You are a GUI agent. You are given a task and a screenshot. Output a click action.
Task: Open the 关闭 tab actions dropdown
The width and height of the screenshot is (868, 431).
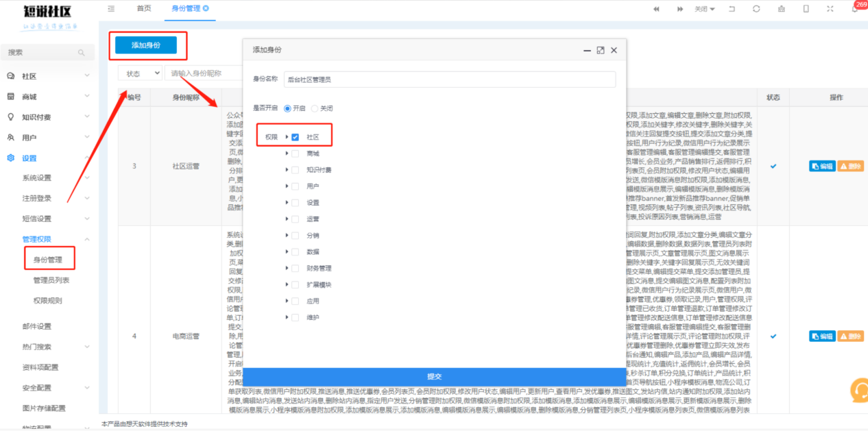tap(704, 9)
